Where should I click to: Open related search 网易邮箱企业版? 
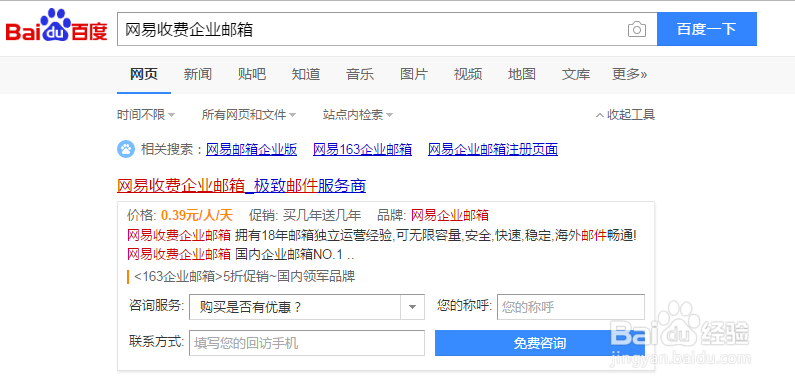pos(251,150)
